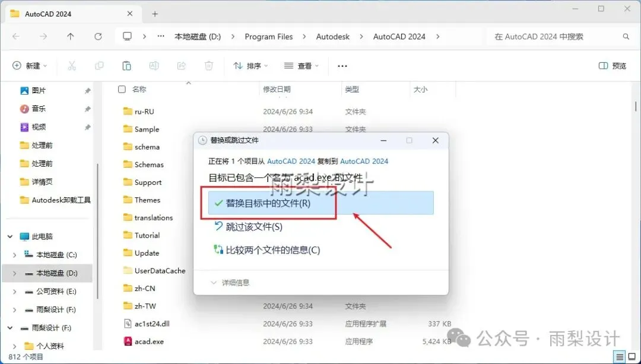Click the pin icon next to 图片

point(87,91)
